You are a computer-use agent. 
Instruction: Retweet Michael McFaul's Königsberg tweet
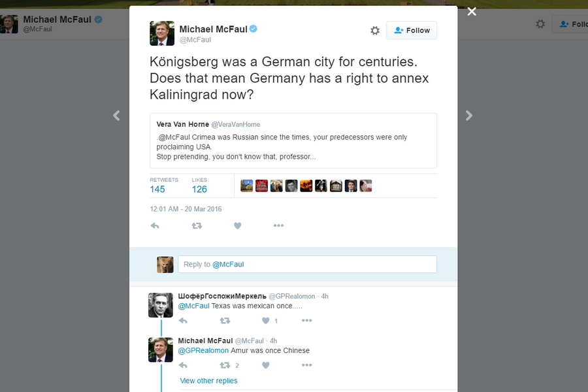point(197,226)
